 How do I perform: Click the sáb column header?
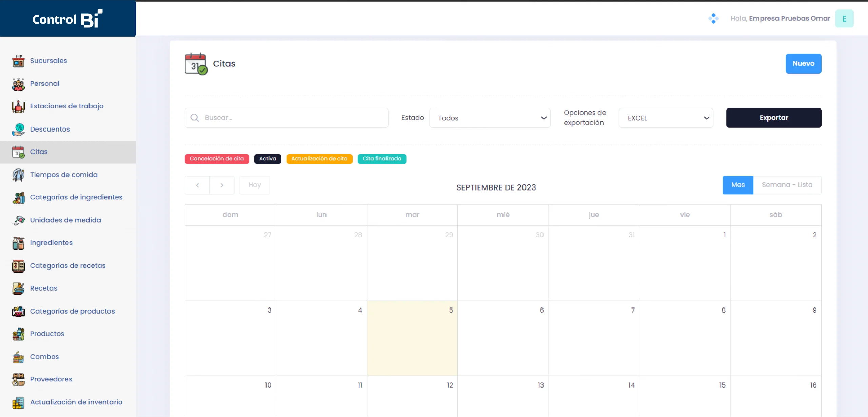point(776,215)
